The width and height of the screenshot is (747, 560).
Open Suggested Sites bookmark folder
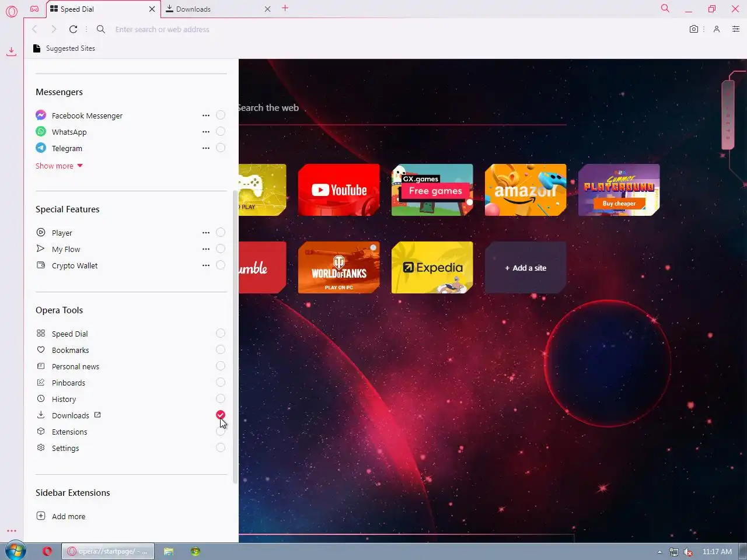[x=64, y=48]
